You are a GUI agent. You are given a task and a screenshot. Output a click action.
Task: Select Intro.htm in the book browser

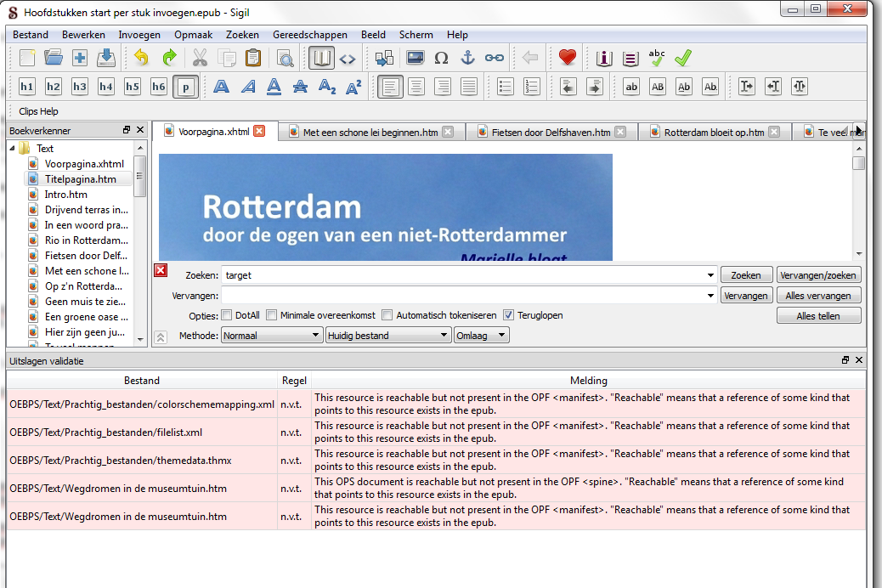[65, 194]
